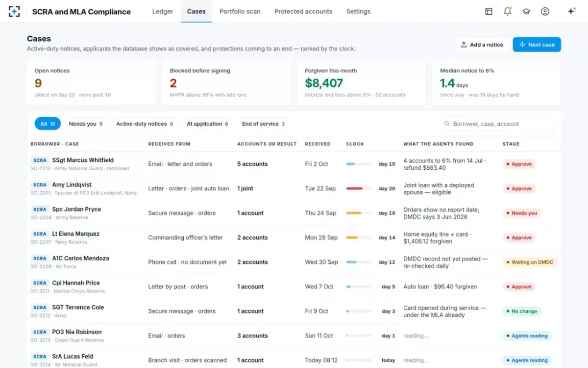Open the Open notices summary card

(91, 82)
